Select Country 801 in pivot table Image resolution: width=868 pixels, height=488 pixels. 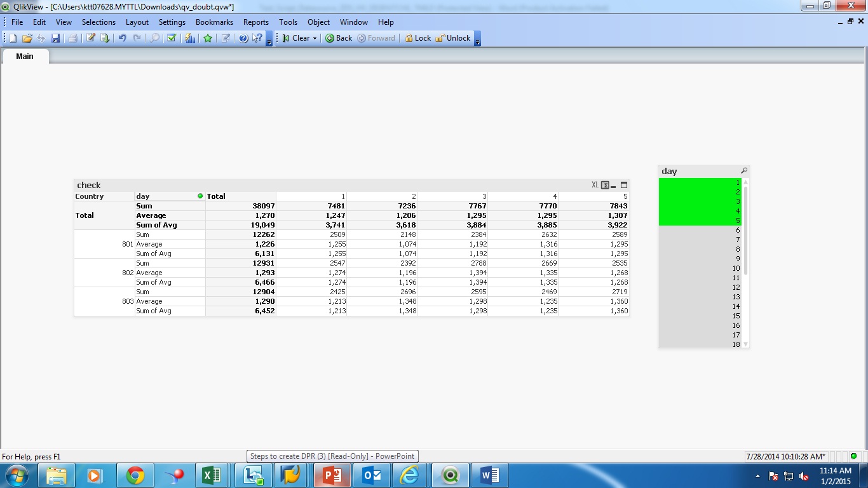104,244
